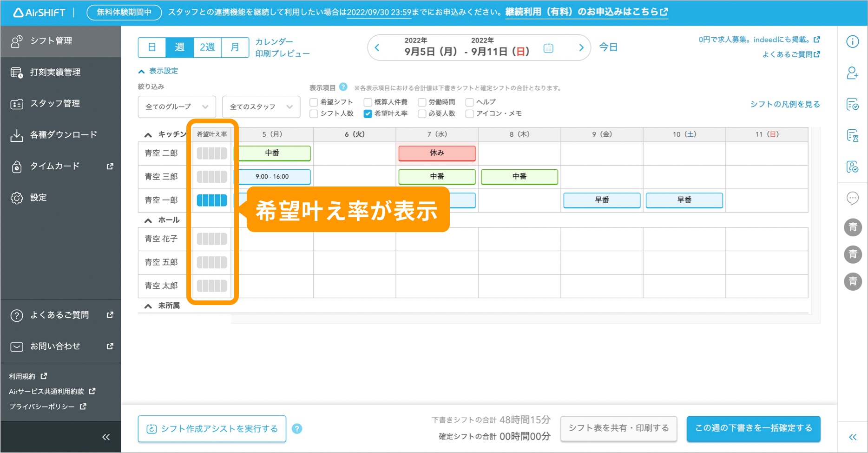Viewport: 868px width, 453px height.
Task: Open the chat bubble icon on the right
Action: pos(853,199)
